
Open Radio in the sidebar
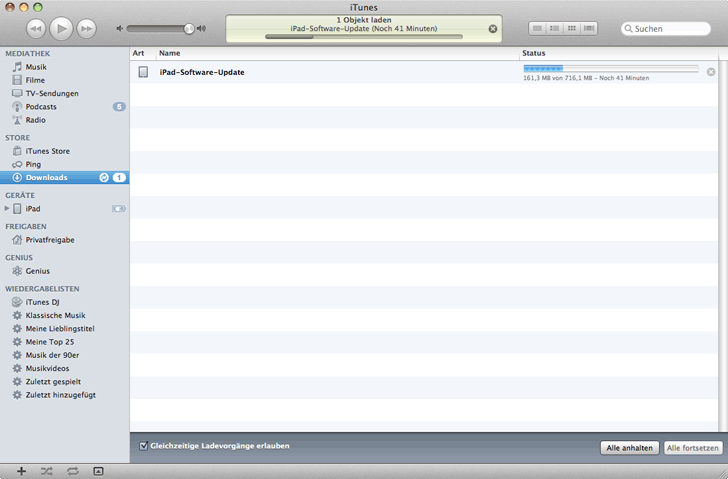coord(35,120)
